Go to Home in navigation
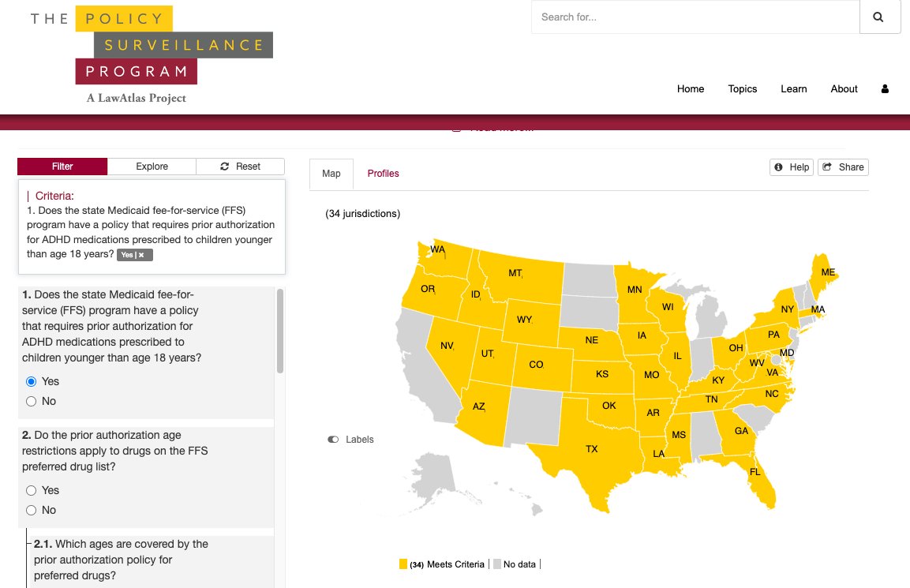 coord(690,89)
